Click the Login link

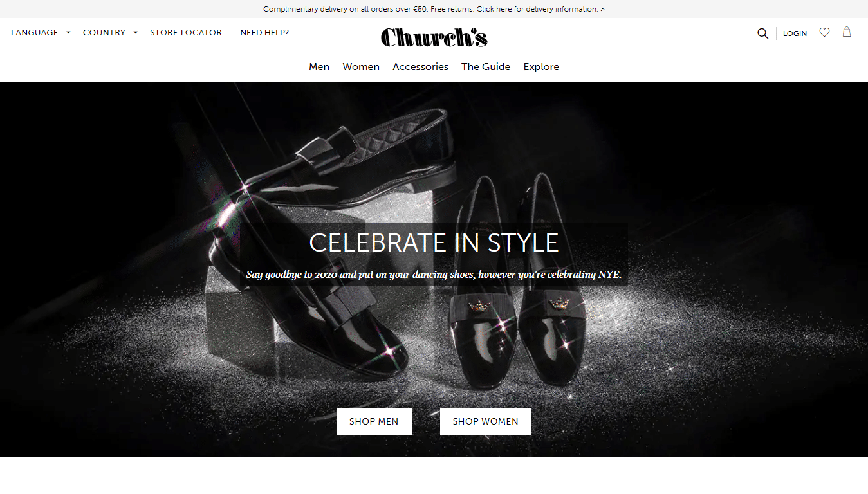[795, 33]
